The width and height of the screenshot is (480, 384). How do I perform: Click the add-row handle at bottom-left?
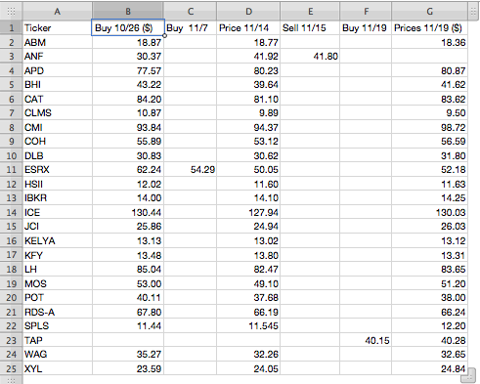tap(11, 380)
